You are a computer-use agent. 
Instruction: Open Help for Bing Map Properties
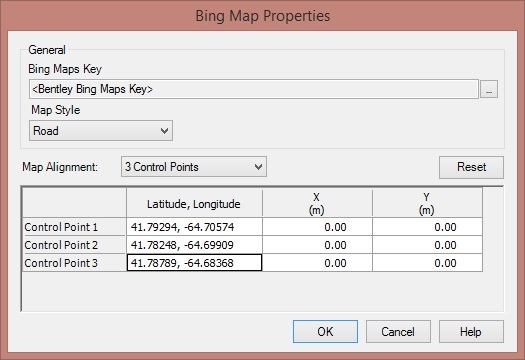coord(471,332)
